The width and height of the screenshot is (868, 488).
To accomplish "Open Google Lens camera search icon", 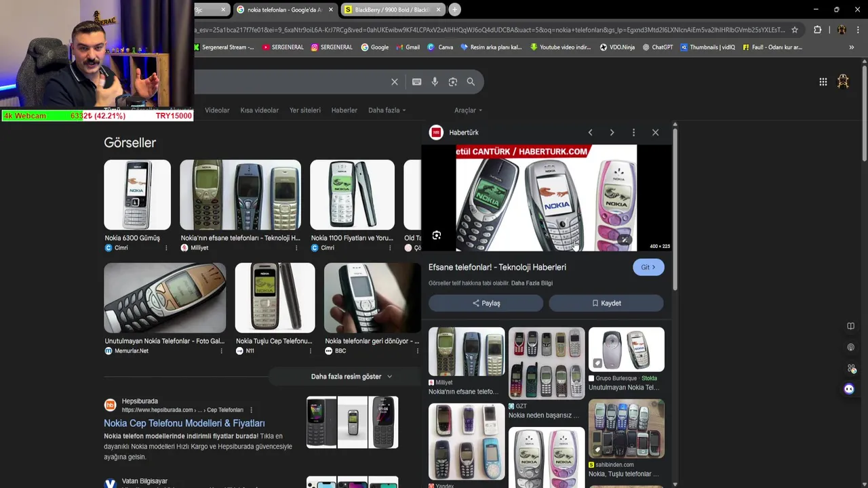I will tap(453, 82).
